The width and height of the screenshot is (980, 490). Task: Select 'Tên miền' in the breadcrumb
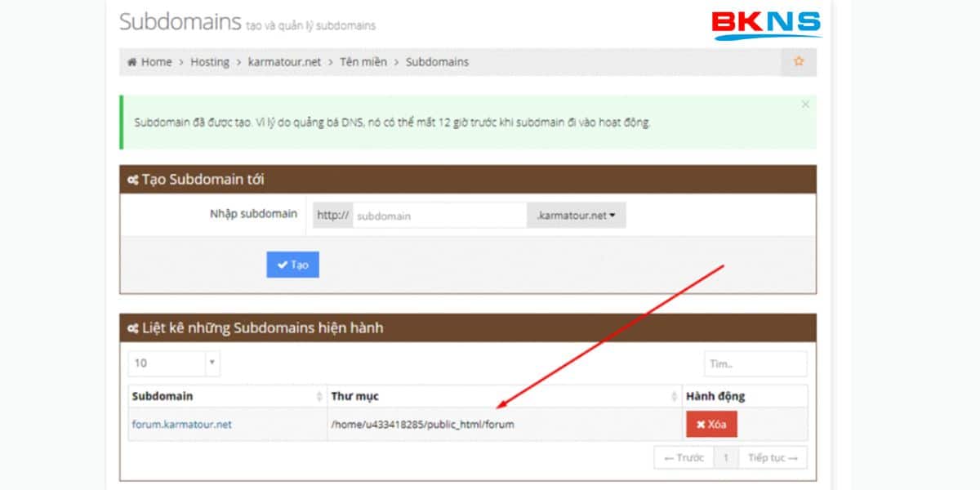(x=363, y=61)
